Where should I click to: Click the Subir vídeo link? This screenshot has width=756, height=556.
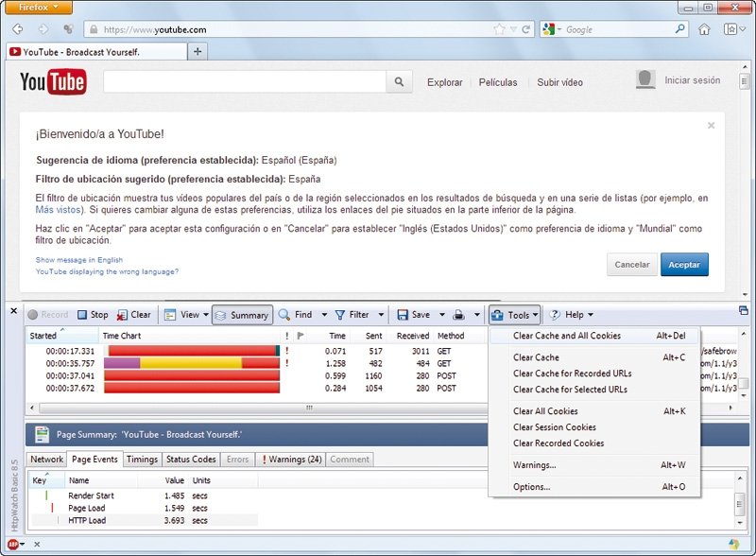(559, 82)
